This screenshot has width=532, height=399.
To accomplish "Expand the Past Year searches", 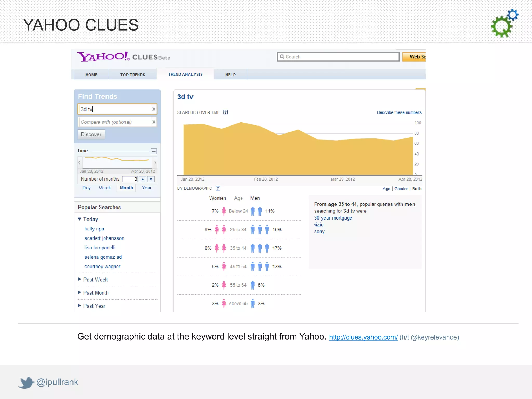I will (79, 305).
